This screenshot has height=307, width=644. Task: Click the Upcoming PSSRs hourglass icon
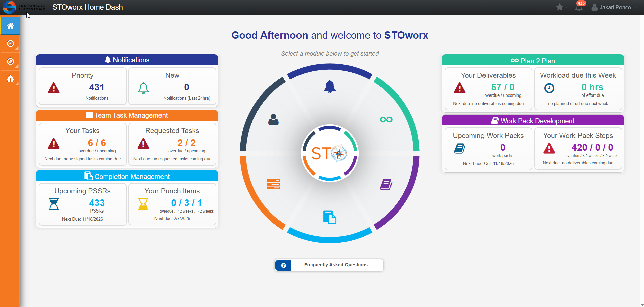click(54, 204)
